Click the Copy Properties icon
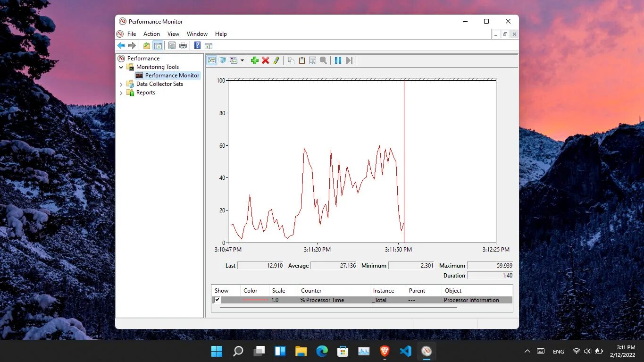The height and width of the screenshot is (362, 644). click(291, 60)
